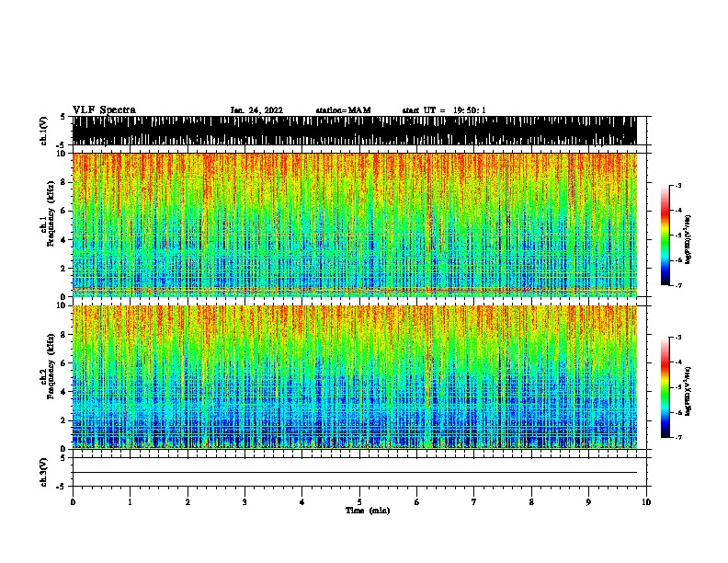Click time axis tick label "1"
The height and width of the screenshot is (563, 728).
tap(130, 502)
